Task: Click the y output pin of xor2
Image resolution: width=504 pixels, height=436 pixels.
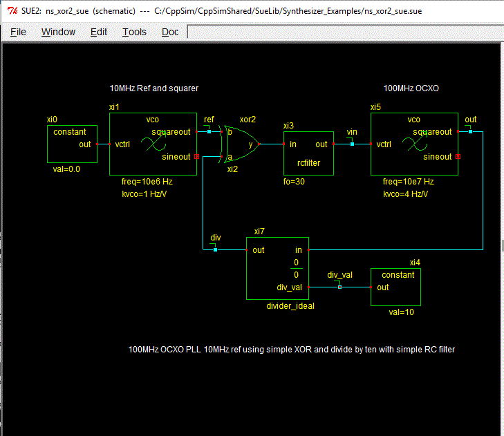Action: pos(259,144)
